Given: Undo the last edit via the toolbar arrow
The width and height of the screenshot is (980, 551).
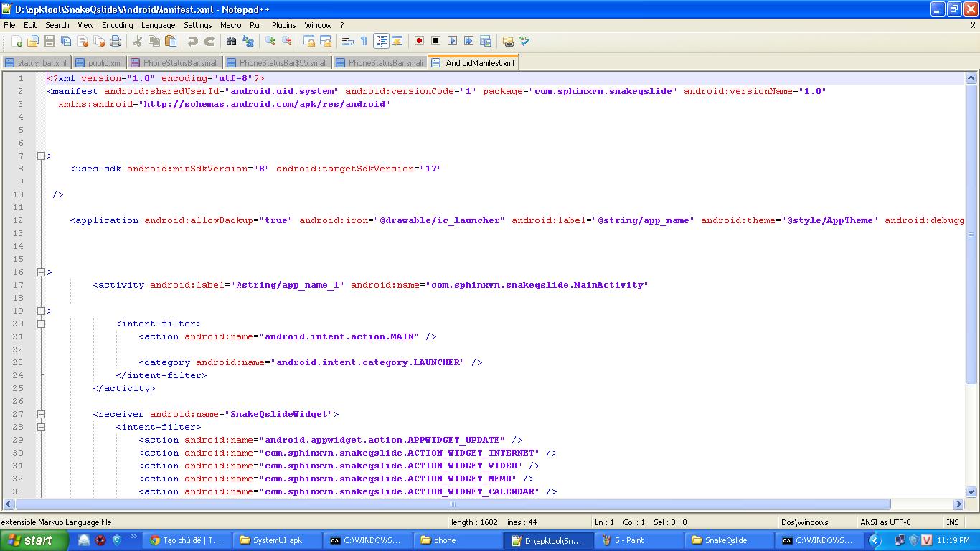Looking at the screenshot, I should [x=193, y=42].
